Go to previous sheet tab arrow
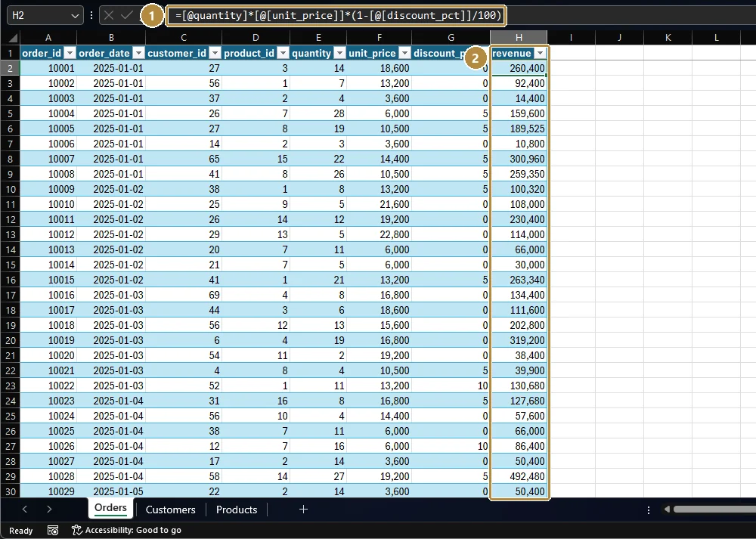Viewport: 756px width, 539px height. click(x=25, y=509)
